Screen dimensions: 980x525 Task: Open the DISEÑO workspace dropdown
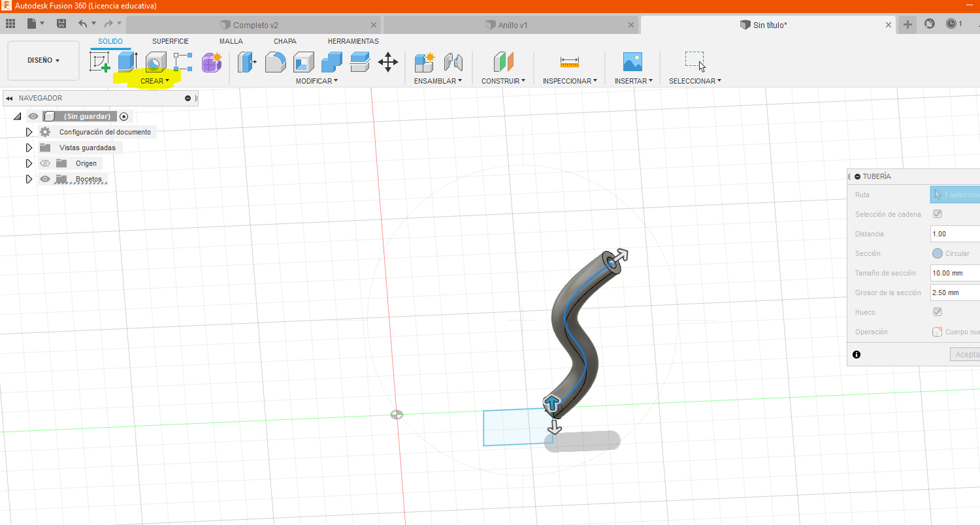coord(43,60)
